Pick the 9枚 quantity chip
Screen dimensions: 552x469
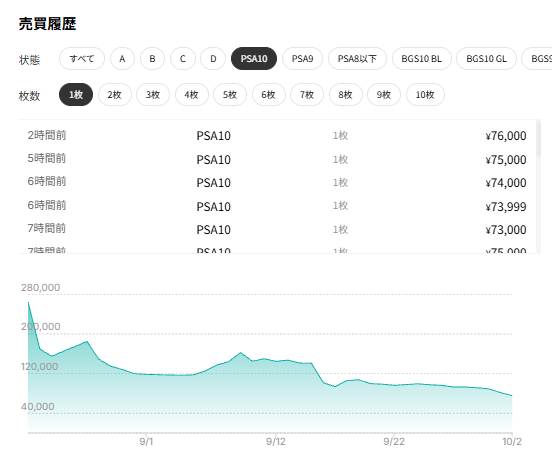tap(384, 95)
